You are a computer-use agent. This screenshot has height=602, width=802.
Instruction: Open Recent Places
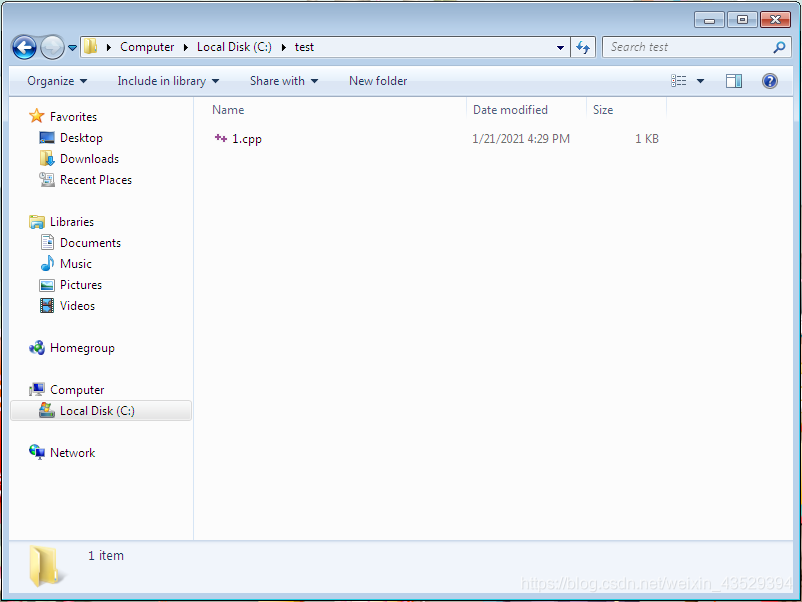point(96,180)
